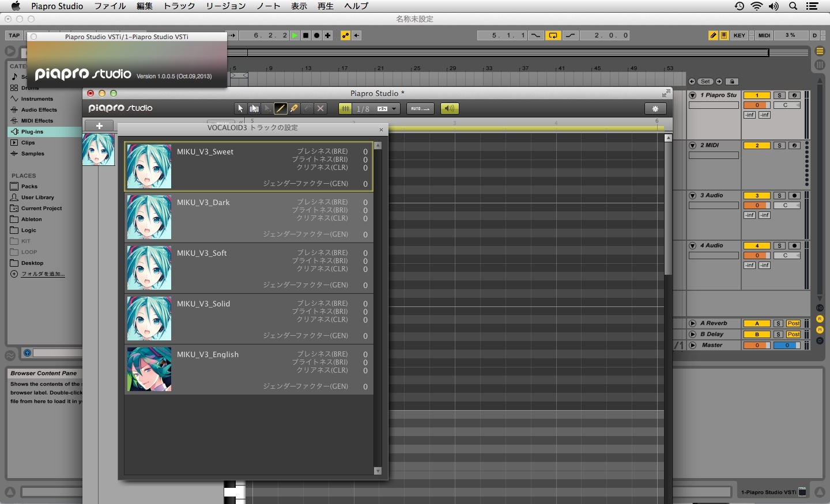This screenshot has width=830, height=504.
Task: Collapse the 2 MIDI track
Action: [693, 145]
